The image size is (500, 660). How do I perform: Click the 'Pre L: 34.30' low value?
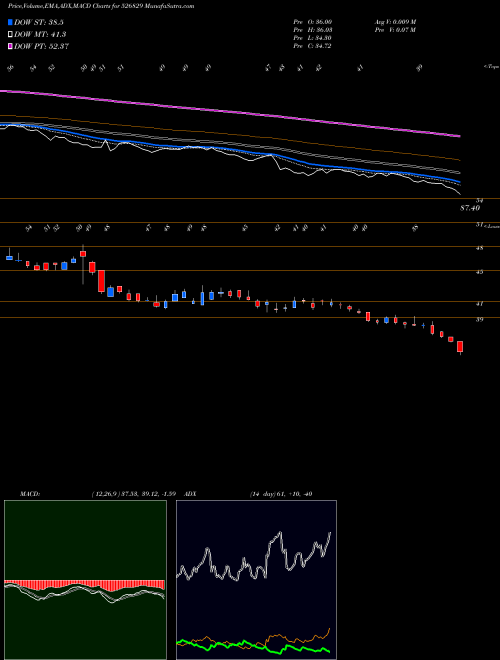click(313, 38)
